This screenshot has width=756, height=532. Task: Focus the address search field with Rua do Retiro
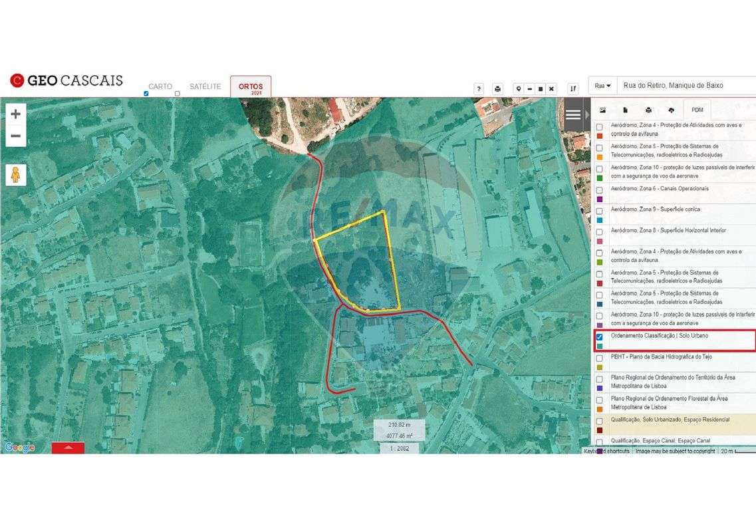(687, 85)
